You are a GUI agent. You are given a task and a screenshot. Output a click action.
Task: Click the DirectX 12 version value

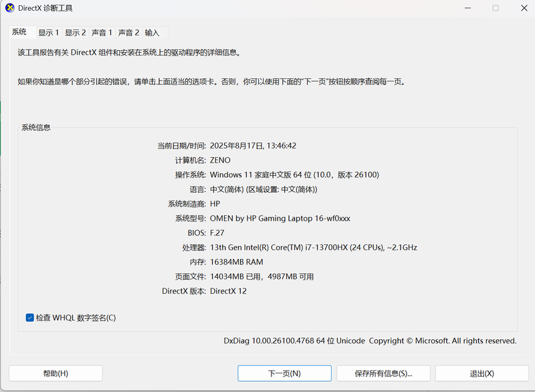point(228,292)
